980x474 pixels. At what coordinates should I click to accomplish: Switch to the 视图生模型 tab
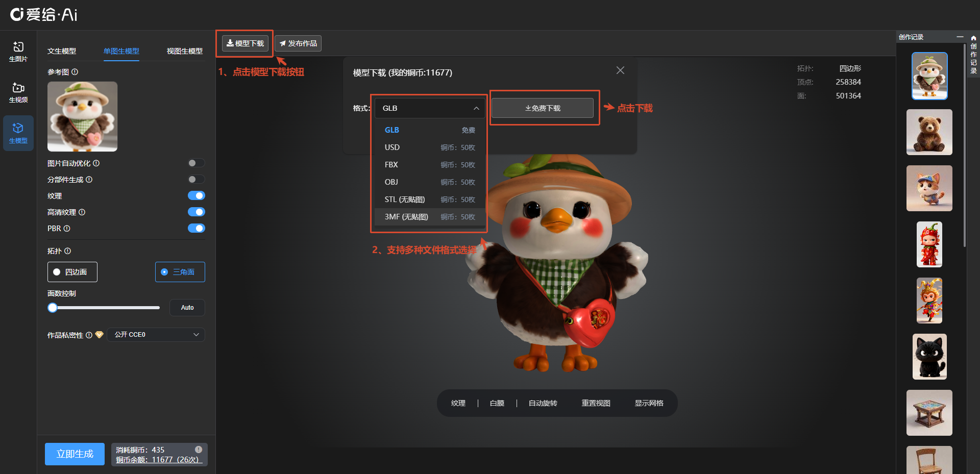(185, 51)
